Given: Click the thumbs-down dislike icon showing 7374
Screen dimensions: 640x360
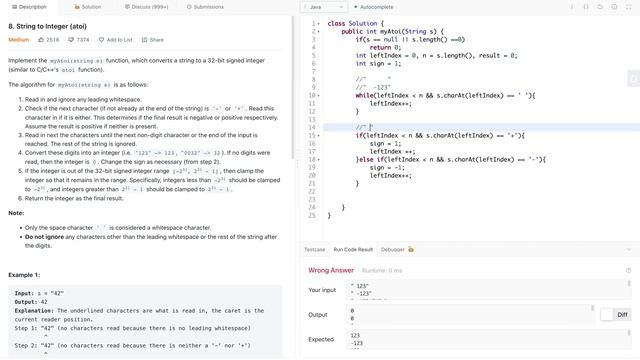Looking at the screenshot, I should (x=71, y=40).
